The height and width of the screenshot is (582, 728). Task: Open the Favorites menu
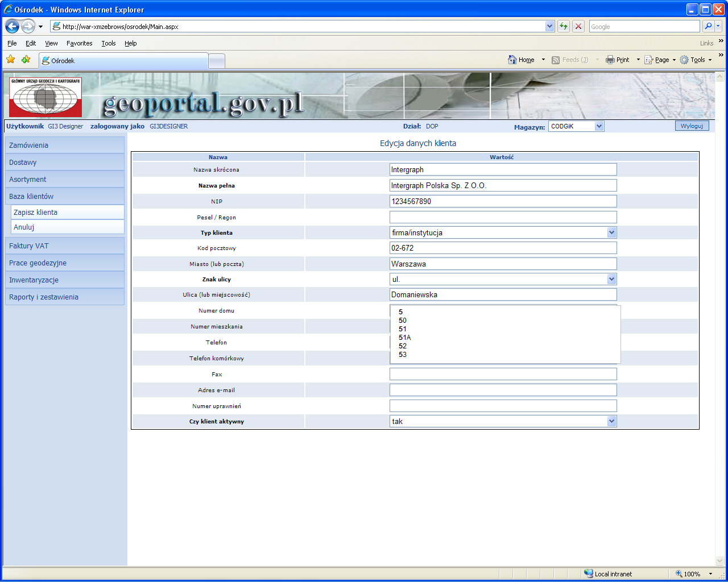pos(79,43)
